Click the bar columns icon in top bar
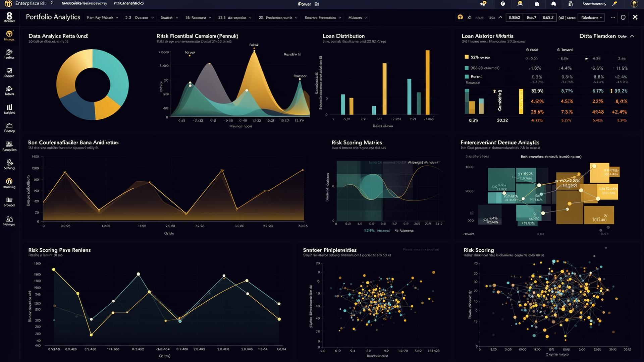 [537, 4]
